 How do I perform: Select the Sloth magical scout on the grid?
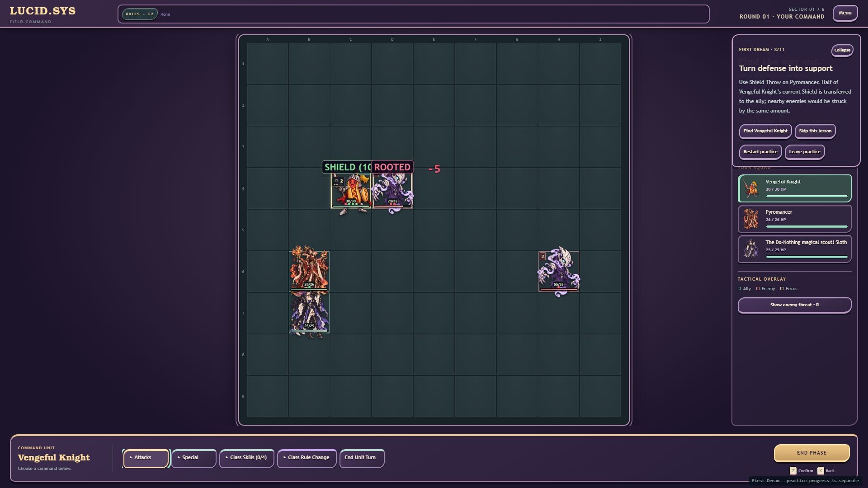pos(309,313)
